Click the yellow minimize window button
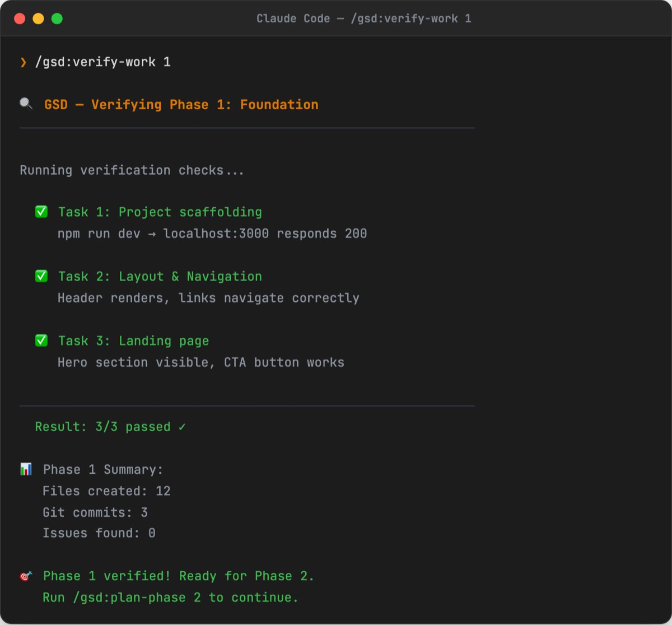 (38, 18)
